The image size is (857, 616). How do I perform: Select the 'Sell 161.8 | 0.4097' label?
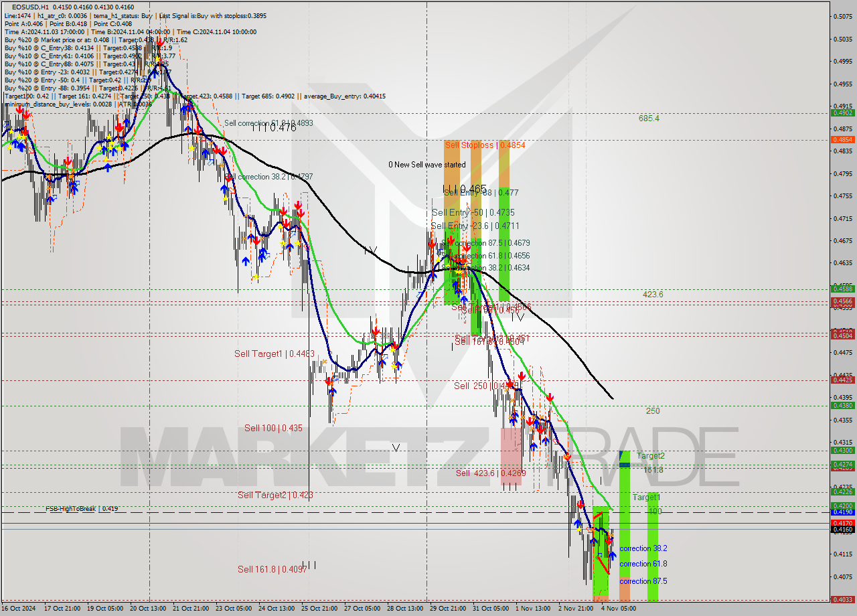point(272,569)
